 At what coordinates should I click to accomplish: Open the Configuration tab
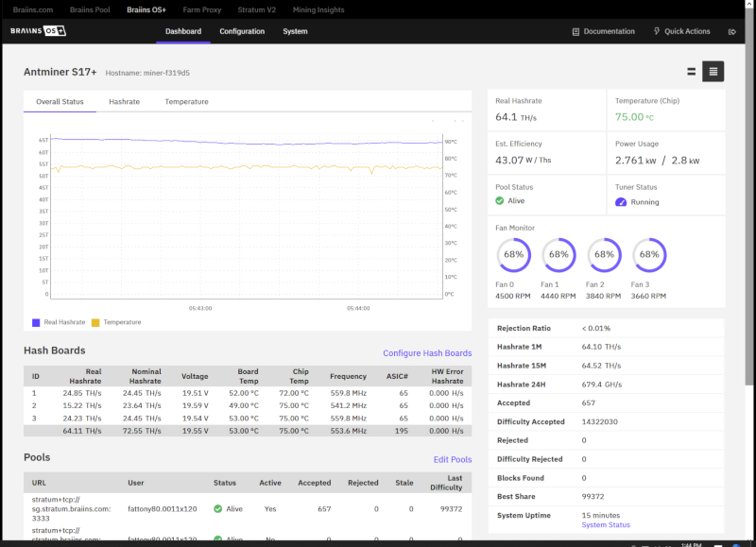[x=242, y=31]
